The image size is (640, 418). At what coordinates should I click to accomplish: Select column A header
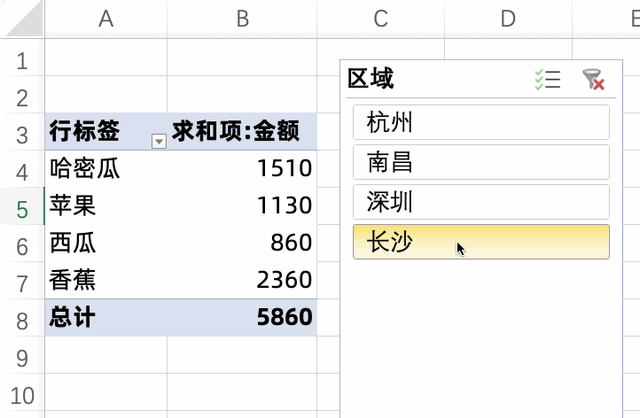click(x=106, y=18)
